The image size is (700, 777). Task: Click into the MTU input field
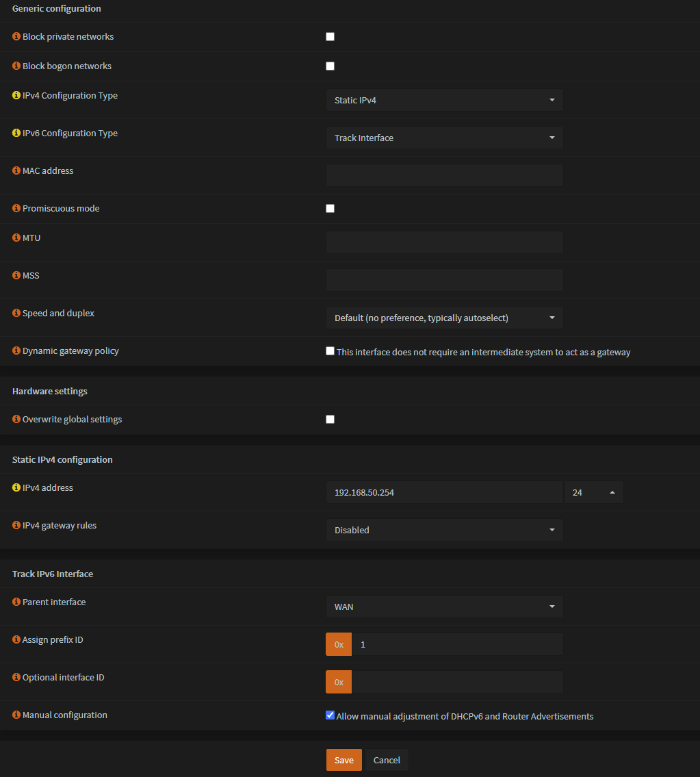[x=444, y=242]
